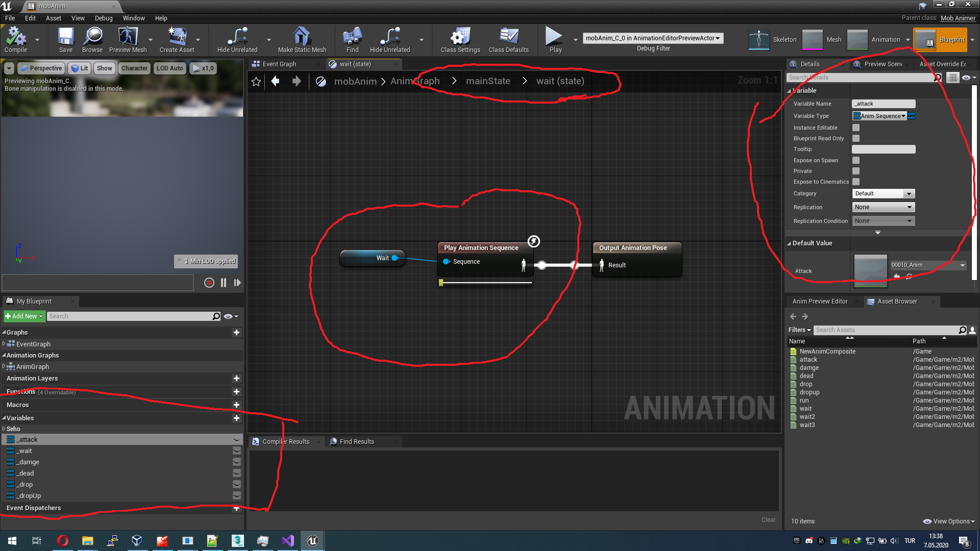
Task: Open Preview Mesh selector
Action: [128, 40]
